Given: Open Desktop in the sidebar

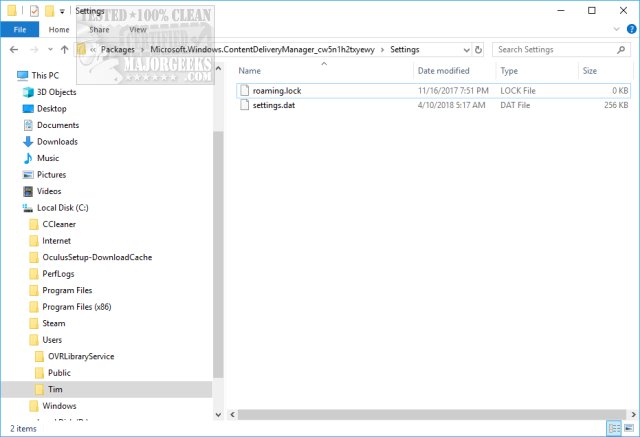Looking at the screenshot, I should point(51,109).
